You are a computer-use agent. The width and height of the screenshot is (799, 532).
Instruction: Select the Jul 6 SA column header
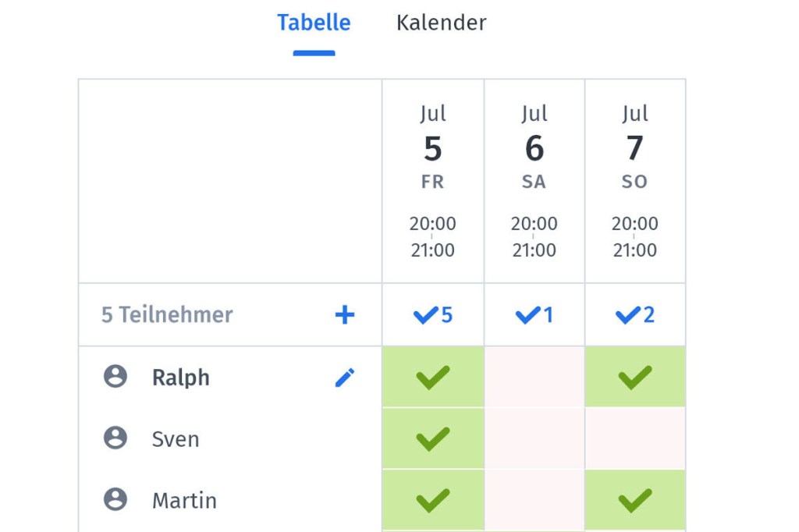point(534,181)
